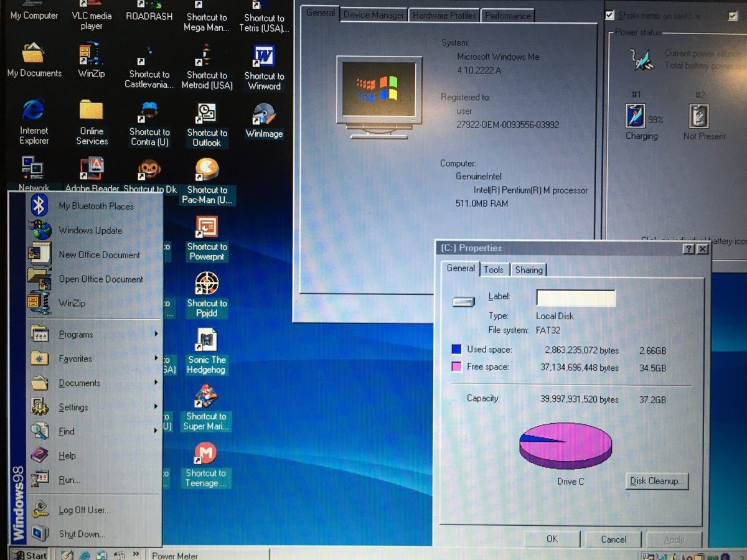This screenshot has width=747, height=560.
Task: Open the Online Services folder
Action: coord(92,123)
